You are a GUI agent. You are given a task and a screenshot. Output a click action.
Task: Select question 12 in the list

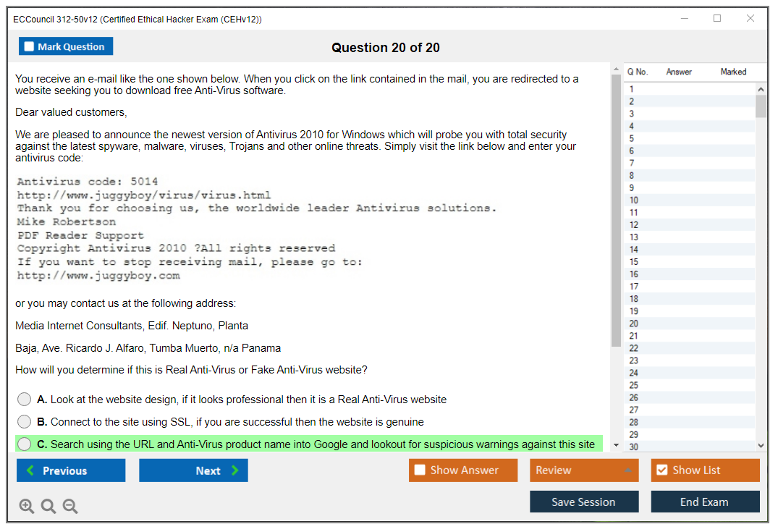point(634,225)
